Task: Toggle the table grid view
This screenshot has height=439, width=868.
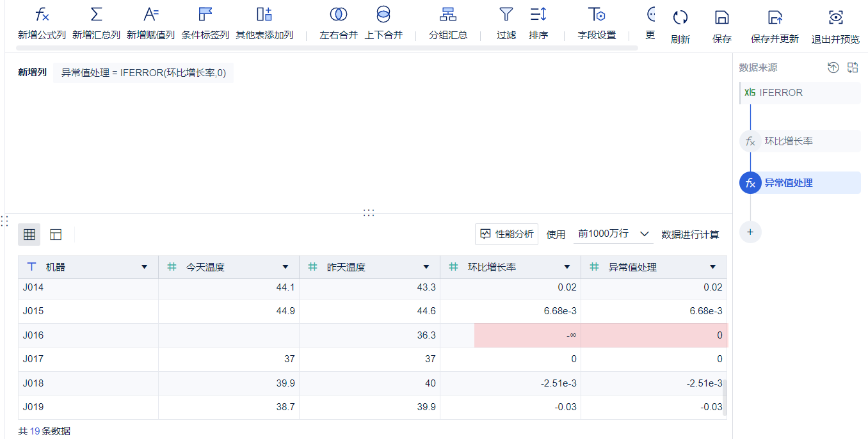Action: coord(29,234)
